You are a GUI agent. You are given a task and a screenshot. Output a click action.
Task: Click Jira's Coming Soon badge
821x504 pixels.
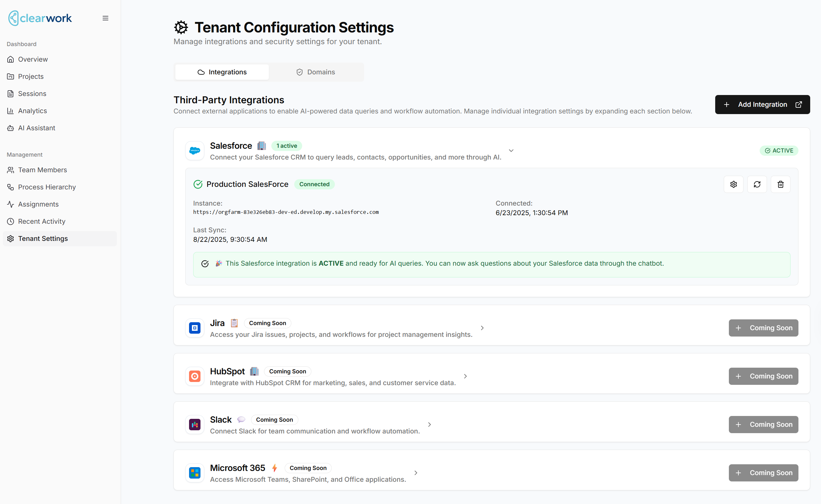coord(268,323)
